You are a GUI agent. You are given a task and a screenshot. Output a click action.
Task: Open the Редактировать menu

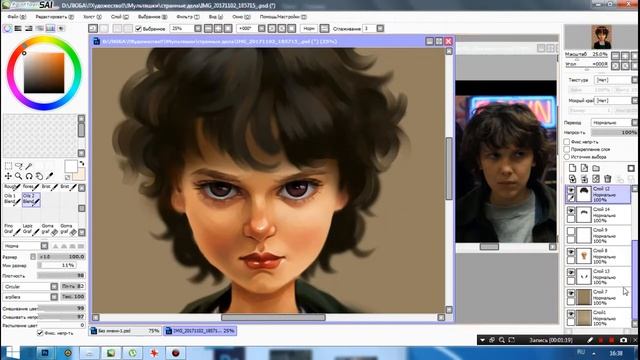(54, 17)
